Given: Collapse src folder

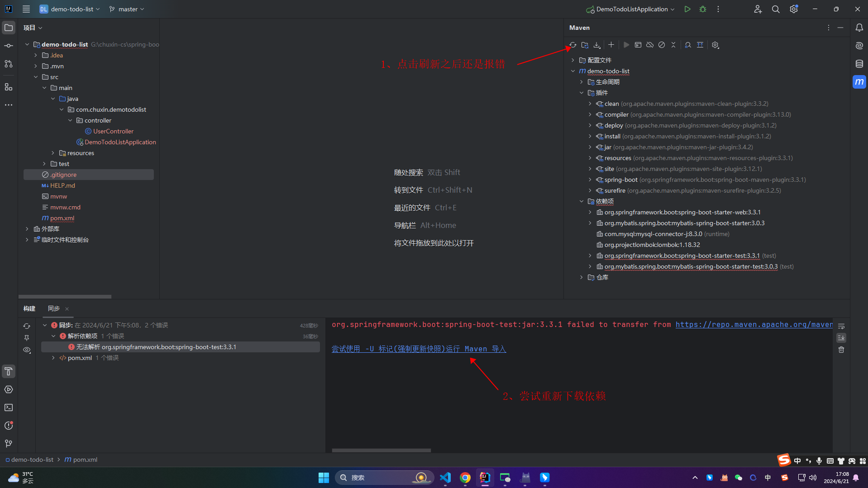Looking at the screenshot, I should [x=36, y=77].
